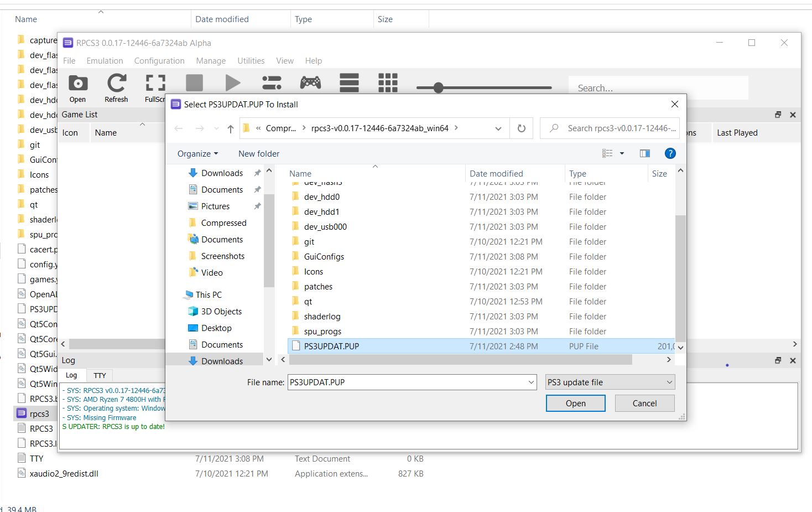Click the Refresh icon in RPCS3 toolbar
This screenshot has height=512, width=812.
coord(116,84)
